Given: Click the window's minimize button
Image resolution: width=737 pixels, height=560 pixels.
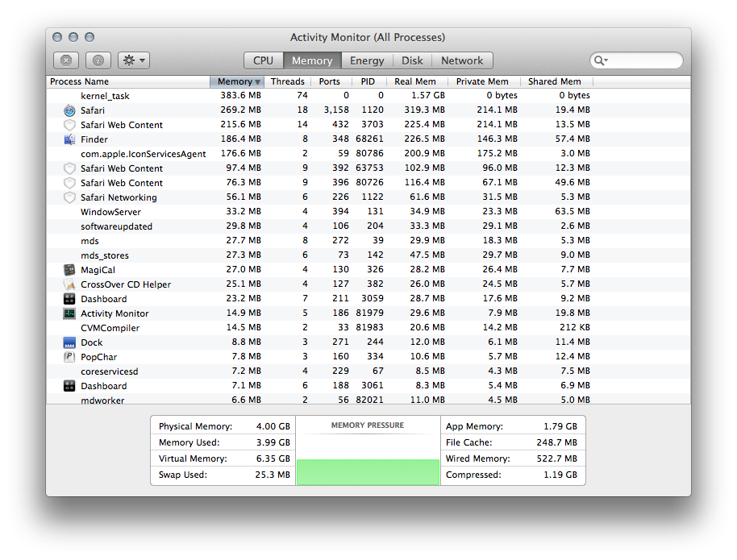Looking at the screenshot, I should coord(73,37).
